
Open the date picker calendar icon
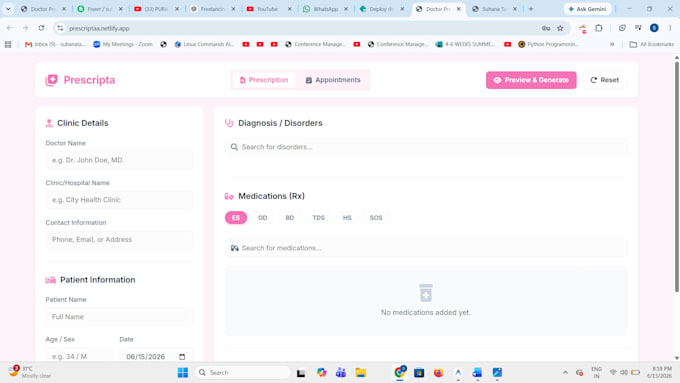182,357
